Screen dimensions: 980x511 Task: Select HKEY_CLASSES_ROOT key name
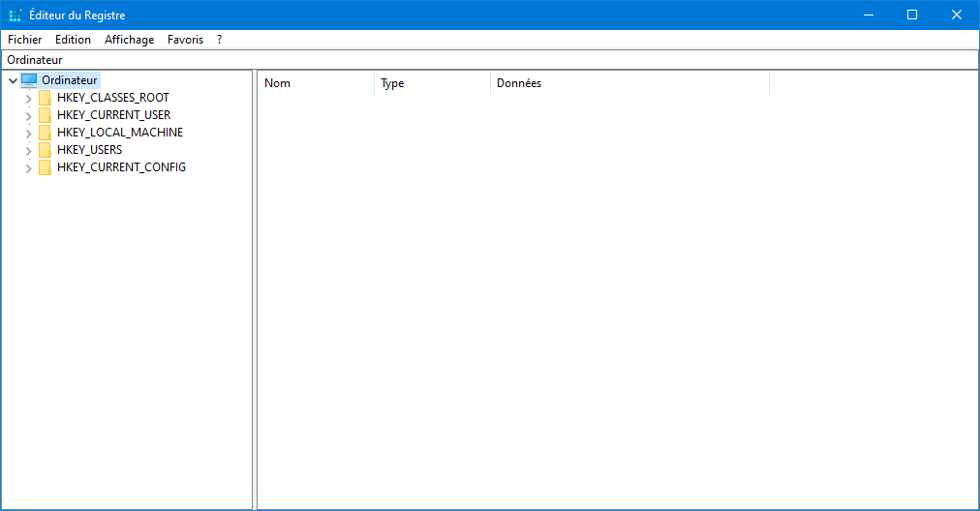[x=113, y=98]
